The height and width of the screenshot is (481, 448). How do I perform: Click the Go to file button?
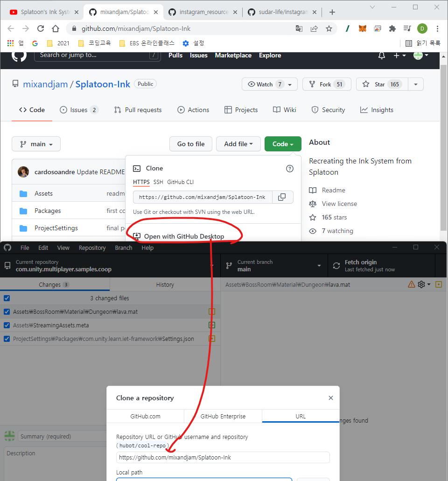191,144
